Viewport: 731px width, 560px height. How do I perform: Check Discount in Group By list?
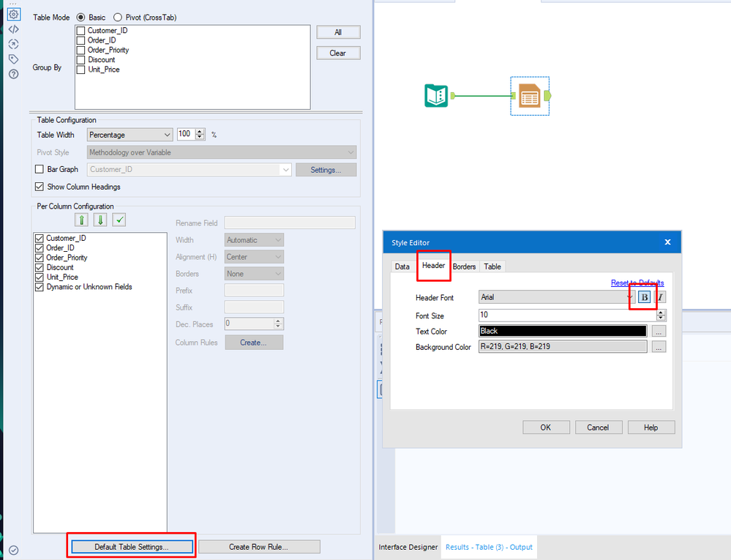(x=80, y=60)
